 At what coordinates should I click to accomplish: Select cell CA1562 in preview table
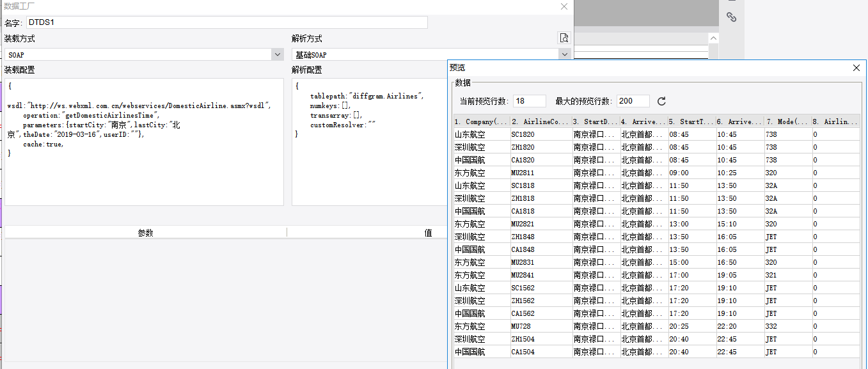click(541, 313)
